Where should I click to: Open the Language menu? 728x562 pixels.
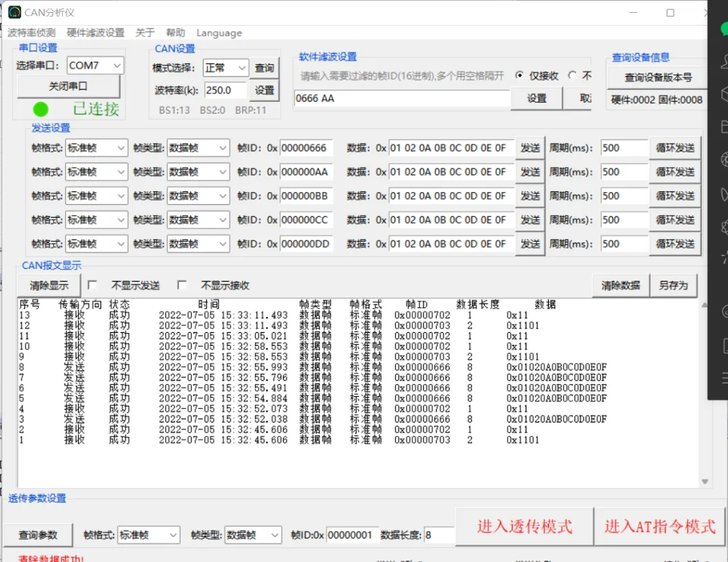[219, 32]
